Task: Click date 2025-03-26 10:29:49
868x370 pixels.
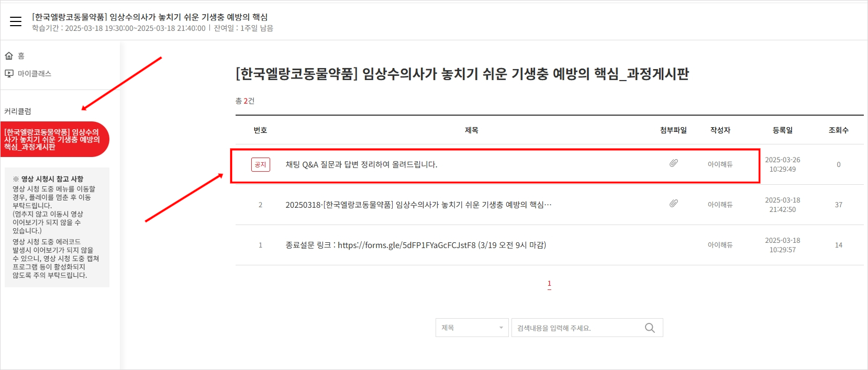Action: (783, 164)
